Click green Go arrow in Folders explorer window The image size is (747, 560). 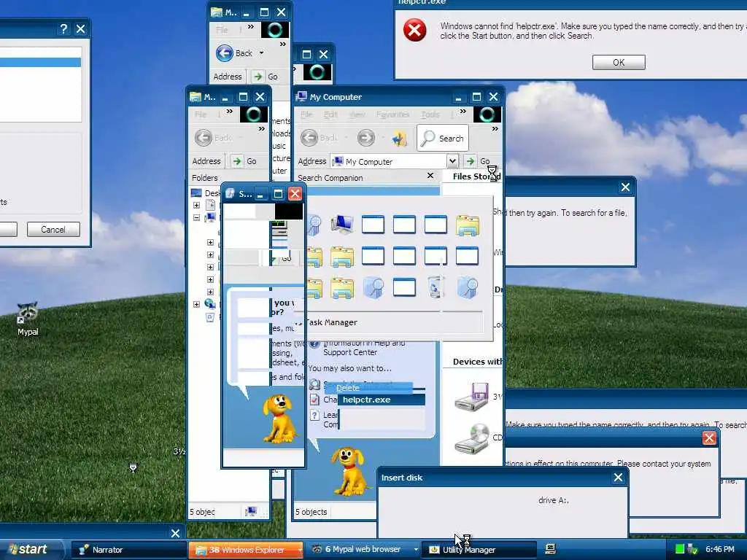click(237, 161)
